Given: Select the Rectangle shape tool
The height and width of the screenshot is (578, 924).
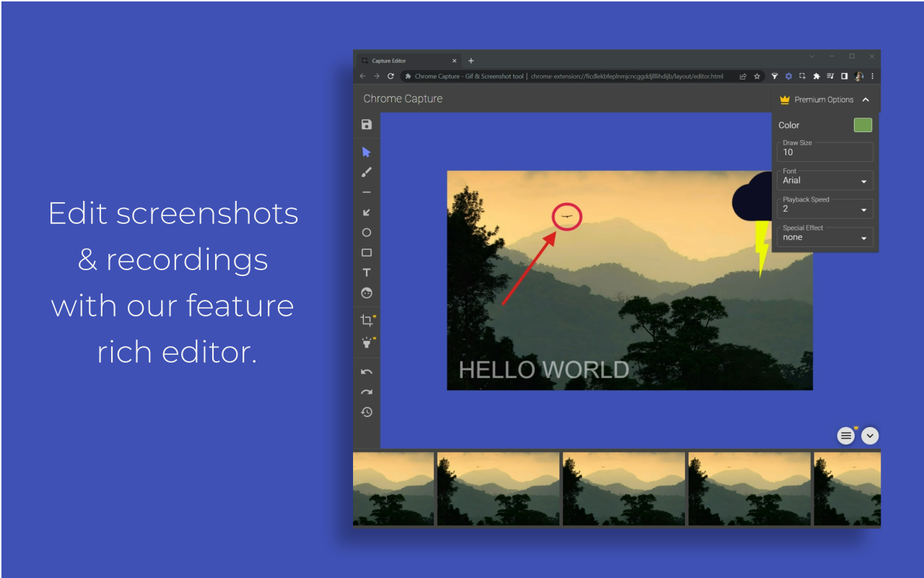Looking at the screenshot, I should [x=367, y=253].
